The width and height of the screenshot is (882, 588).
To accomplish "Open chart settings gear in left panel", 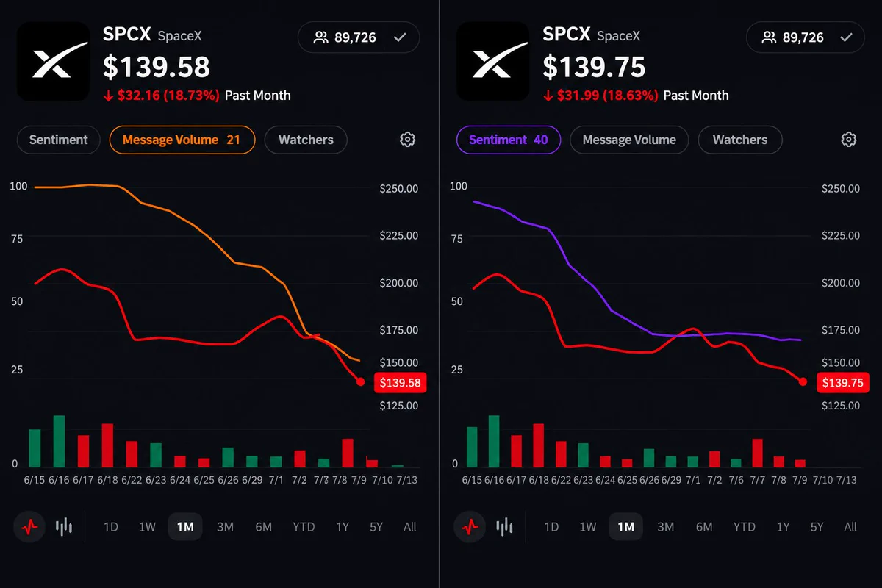I will (x=407, y=140).
